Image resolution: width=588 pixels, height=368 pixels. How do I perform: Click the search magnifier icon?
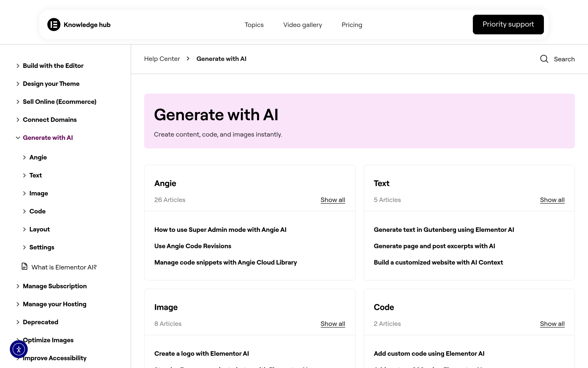(x=544, y=59)
